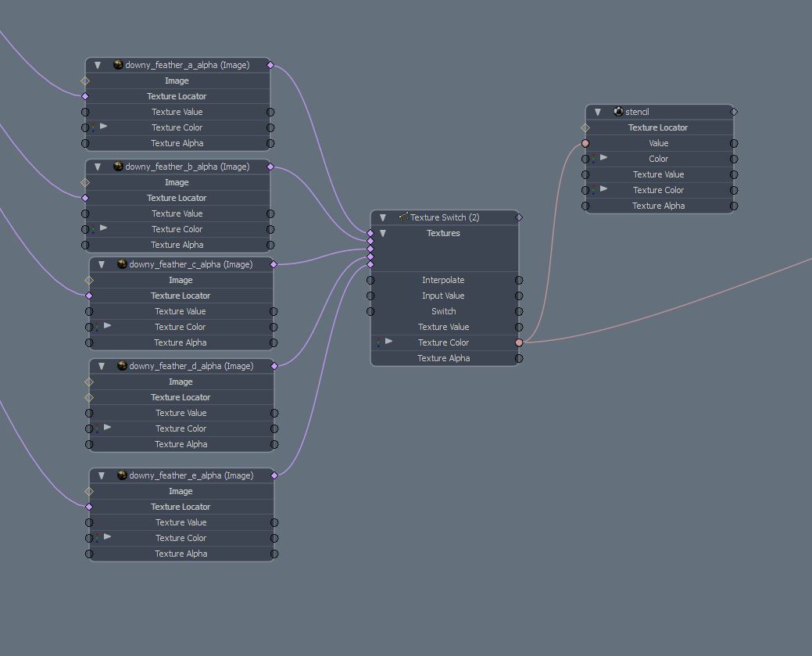Screen dimensions: 812x656
Task: Click downy_feather_b_alpha node output port
Action: tap(270, 167)
